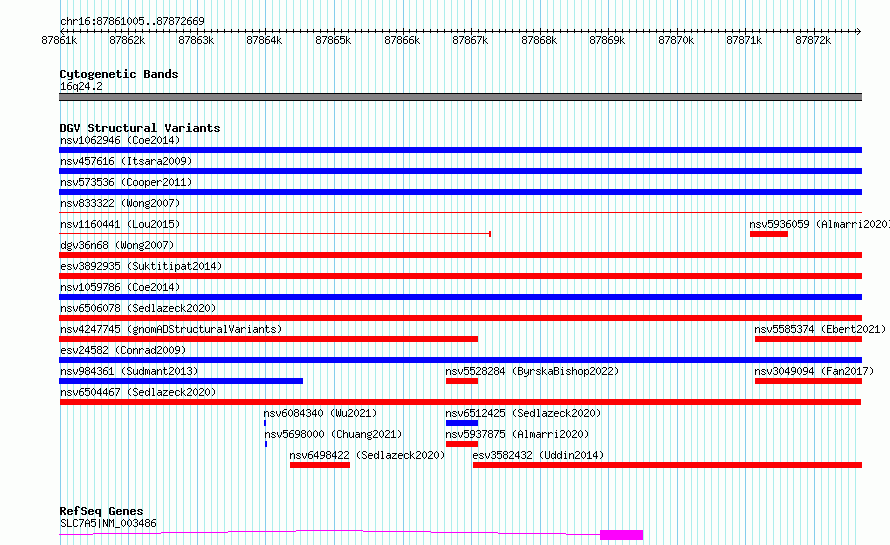Open variant label nsv833322 (Wong2007)

click(x=120, y=203)
